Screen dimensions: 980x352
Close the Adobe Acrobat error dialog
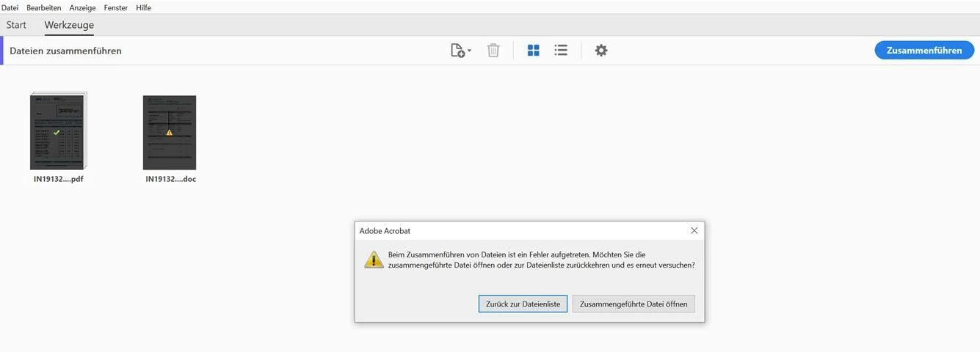[x=694, y=230]
